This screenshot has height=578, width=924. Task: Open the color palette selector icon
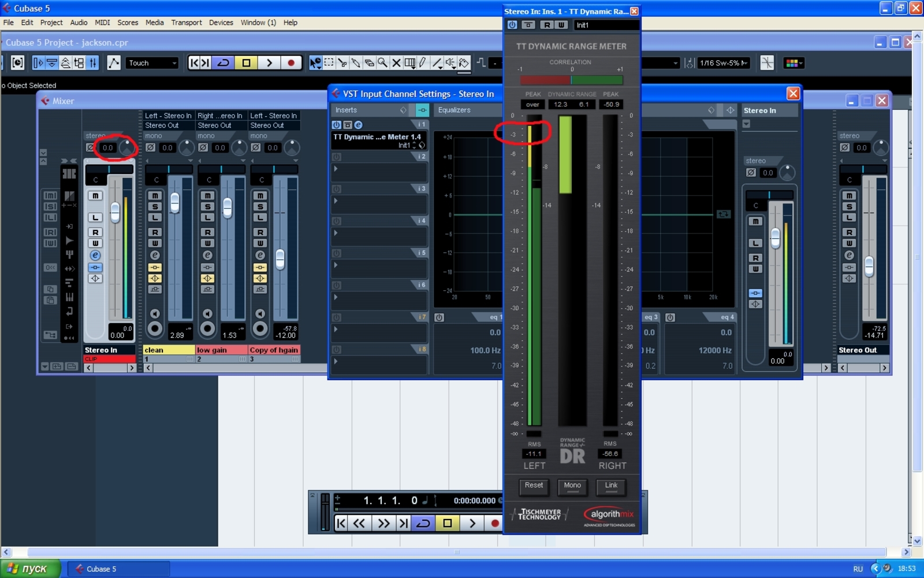coord(793,63)
